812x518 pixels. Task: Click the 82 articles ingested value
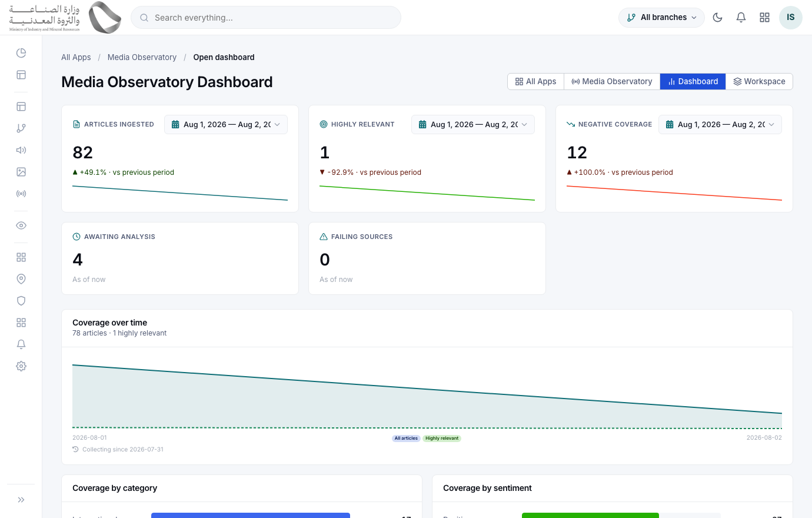(x=83, y=152)
